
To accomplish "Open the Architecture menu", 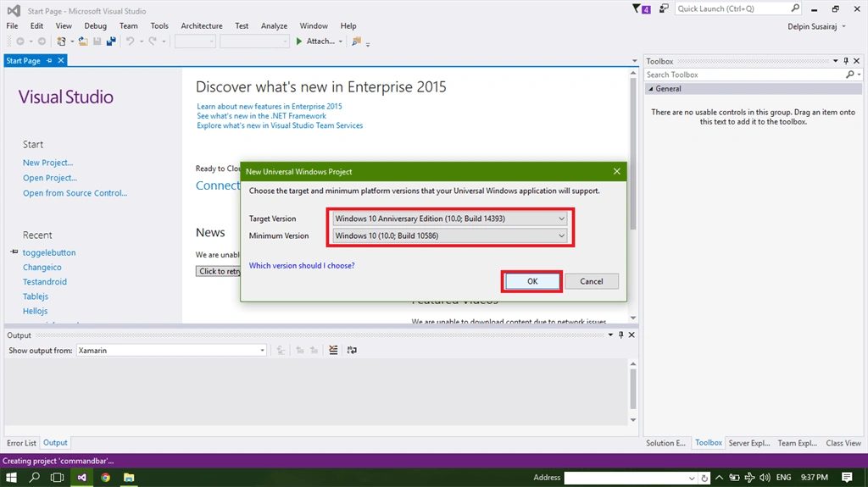I will click(x=202, y=26).
